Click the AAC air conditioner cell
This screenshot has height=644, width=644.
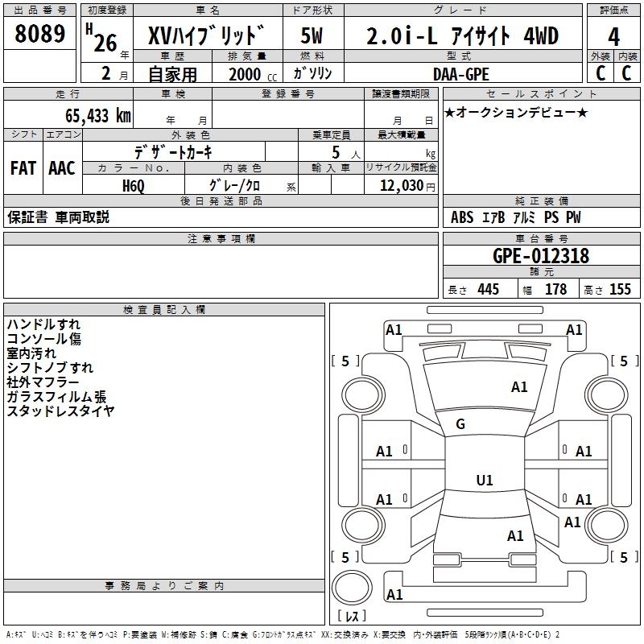point(62,168)
